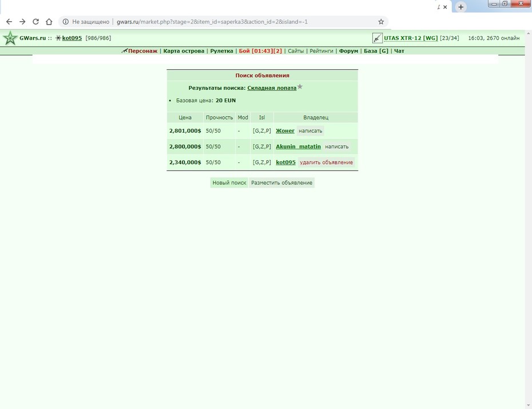Click 'написать' next to Жонег
Viewport: 532px width, 409px height.
pos(311,130)
